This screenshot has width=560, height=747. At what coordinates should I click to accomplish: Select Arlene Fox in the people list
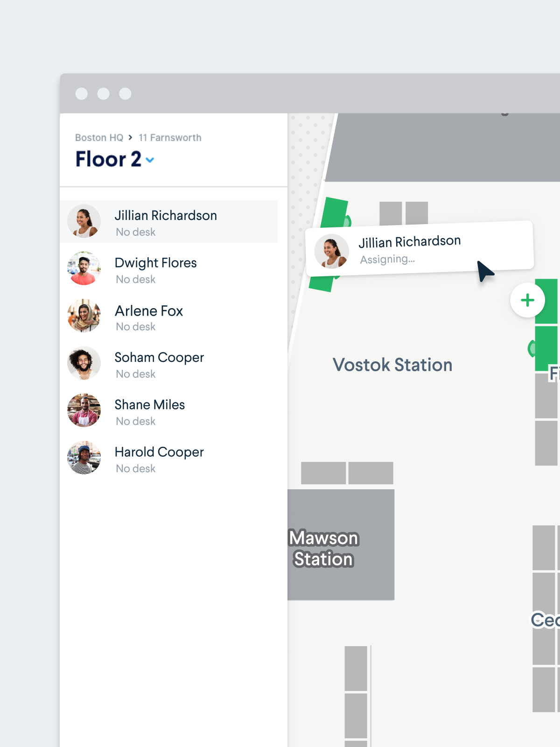click(169, 316)
